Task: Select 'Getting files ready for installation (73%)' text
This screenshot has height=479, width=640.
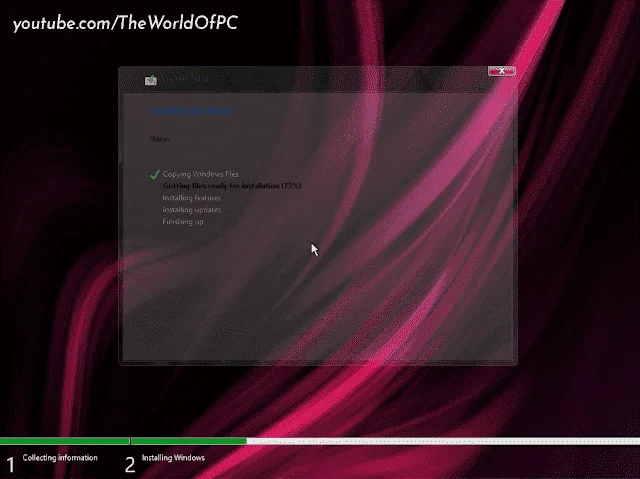Action: (x=232, y=186)
